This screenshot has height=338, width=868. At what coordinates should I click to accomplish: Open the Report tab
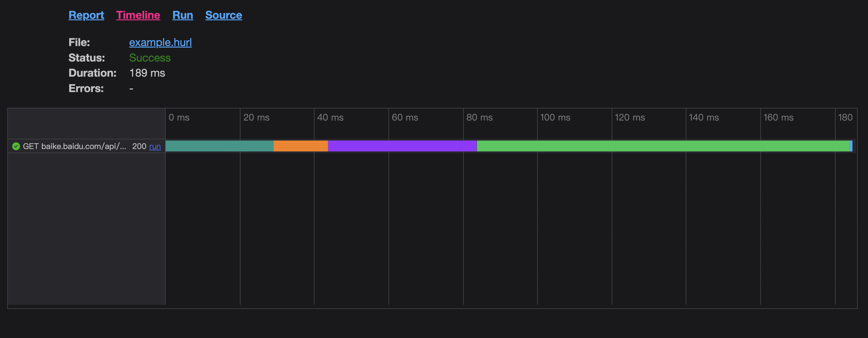coord(86,15)
